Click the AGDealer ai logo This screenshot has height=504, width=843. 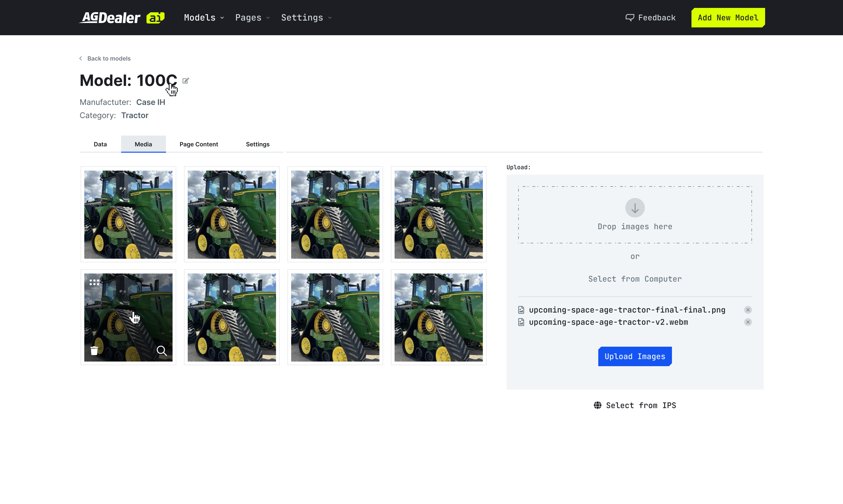tap(122, 18)
